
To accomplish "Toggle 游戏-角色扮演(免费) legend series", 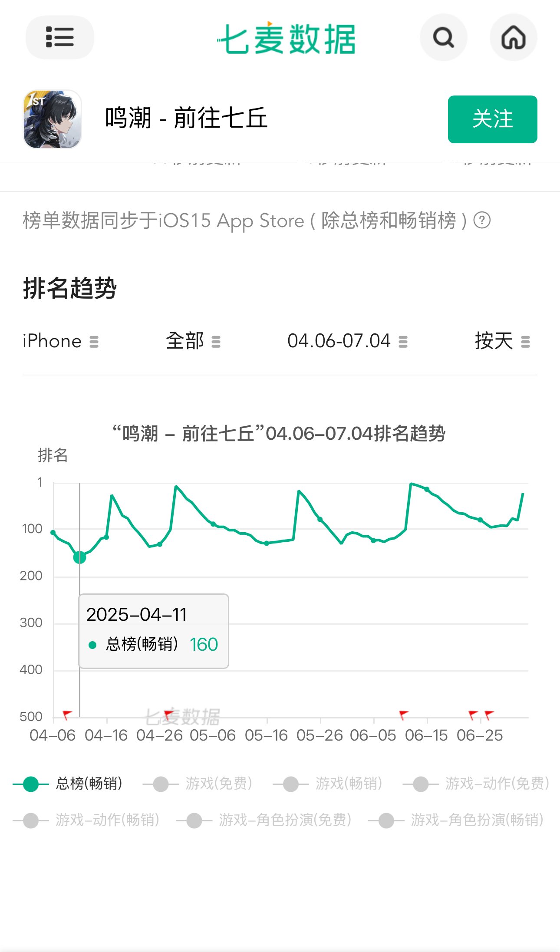I will pos(264,820).
